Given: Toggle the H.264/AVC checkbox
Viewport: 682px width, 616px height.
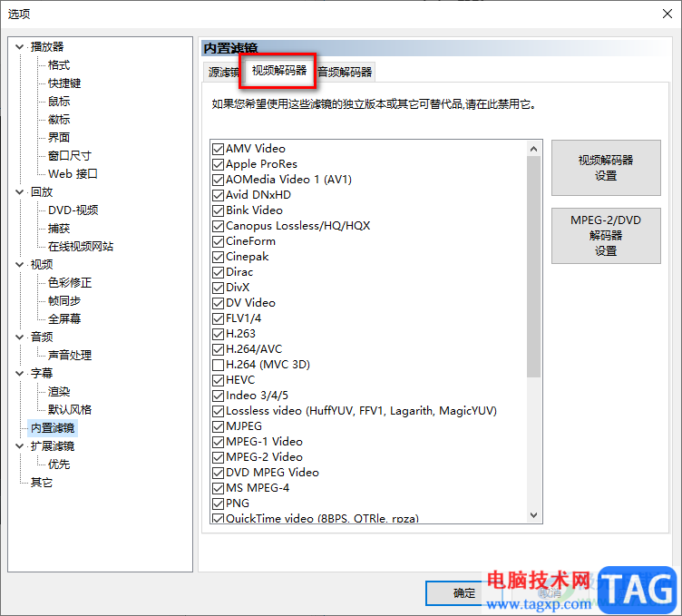Looking at the screenshot, I should pyautogui.click(x=218, y=349).
